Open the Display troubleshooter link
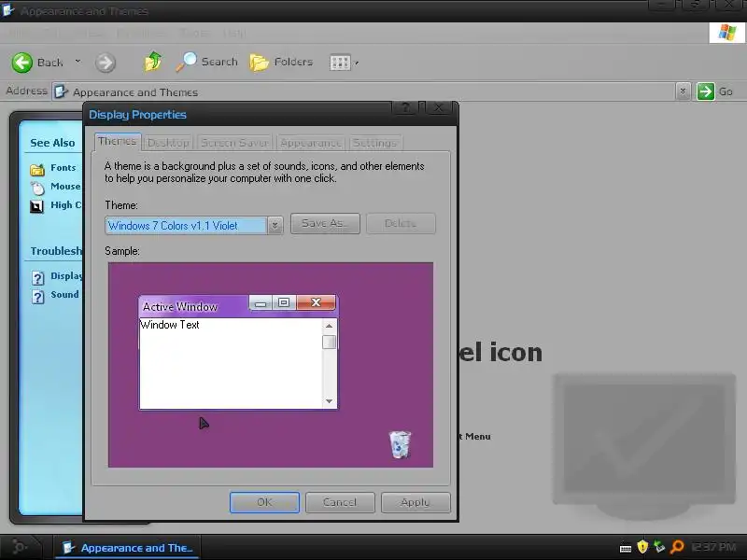Screen dimensions: 747x560 [66, 275]
